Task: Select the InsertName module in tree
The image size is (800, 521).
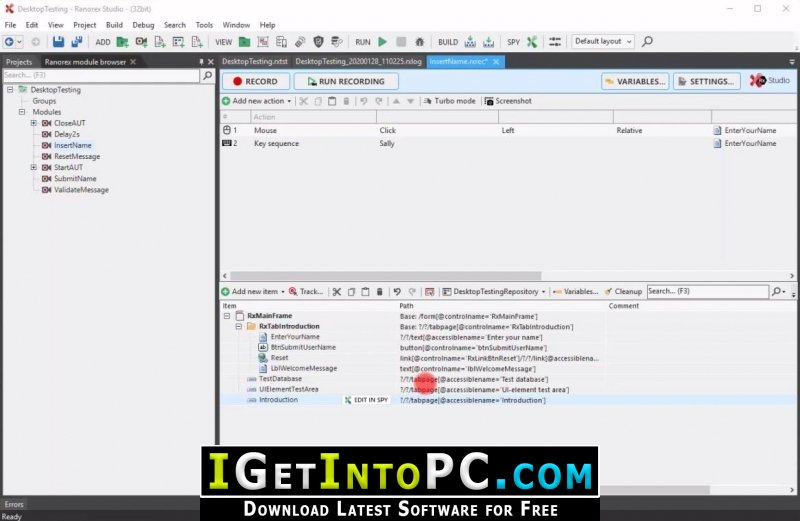Action: [72, 145]
